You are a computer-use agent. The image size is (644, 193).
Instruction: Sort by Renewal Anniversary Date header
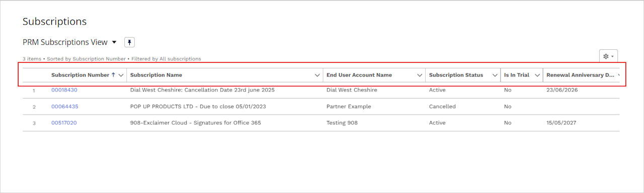(581, 75)
